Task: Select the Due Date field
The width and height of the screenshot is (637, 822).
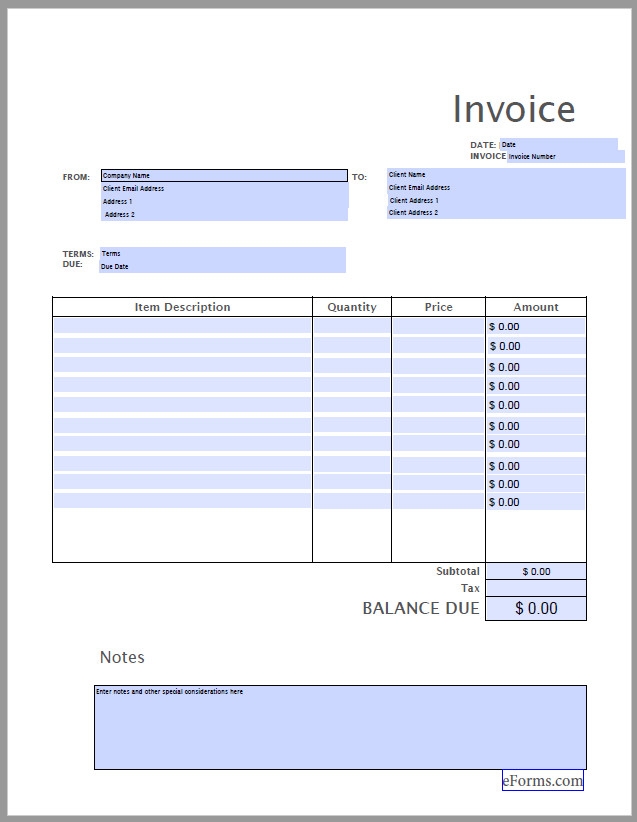Action: point(222,267)
